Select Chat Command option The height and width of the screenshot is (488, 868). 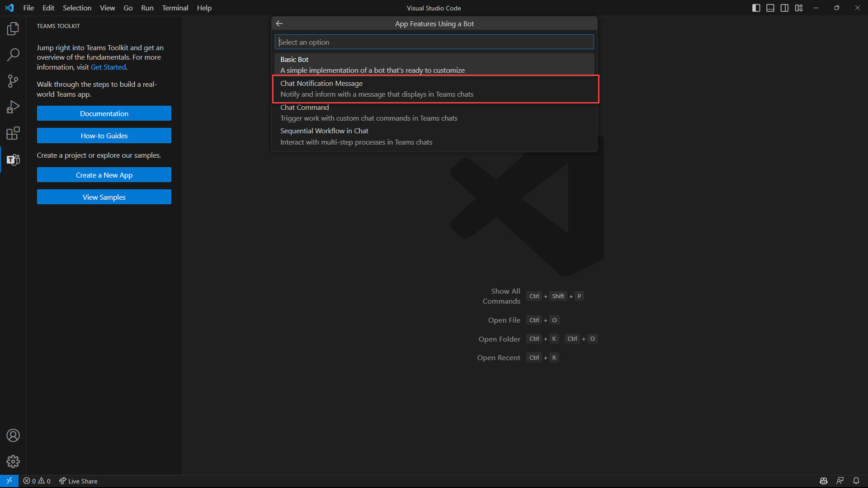tap(435, 112)
